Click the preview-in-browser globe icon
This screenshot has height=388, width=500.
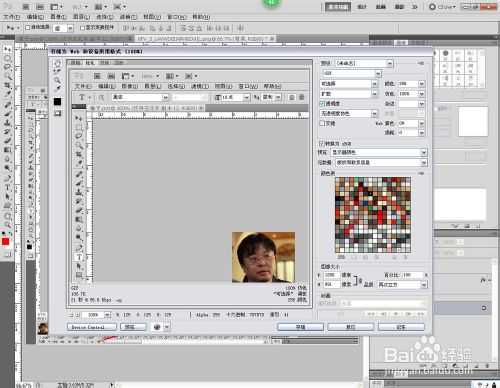click(157, 327)
